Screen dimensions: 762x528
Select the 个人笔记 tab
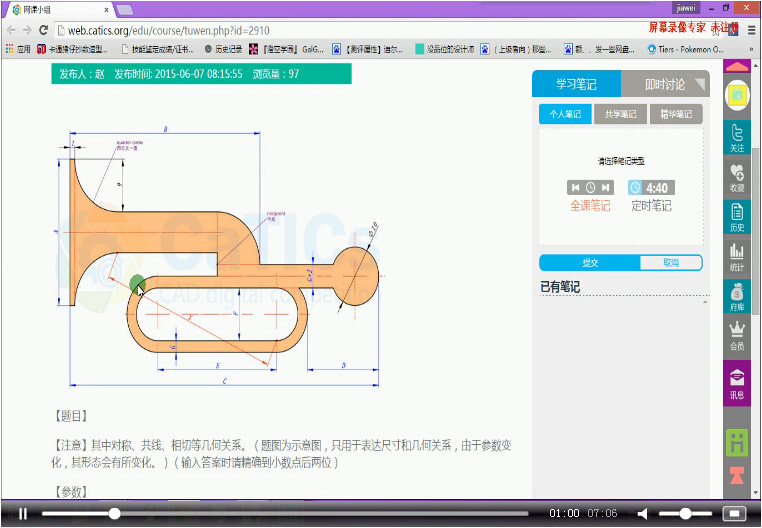tap(565, 114)
